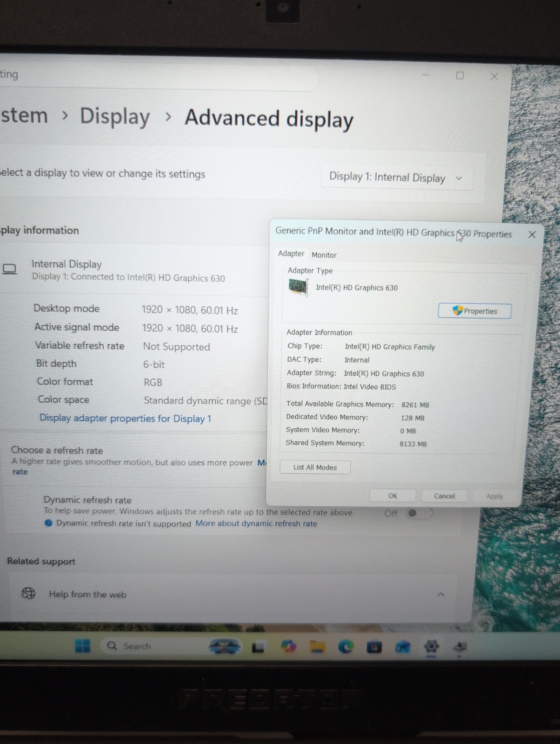
Task: Click the dynamic refresh info icon
Action: point(48,523)
